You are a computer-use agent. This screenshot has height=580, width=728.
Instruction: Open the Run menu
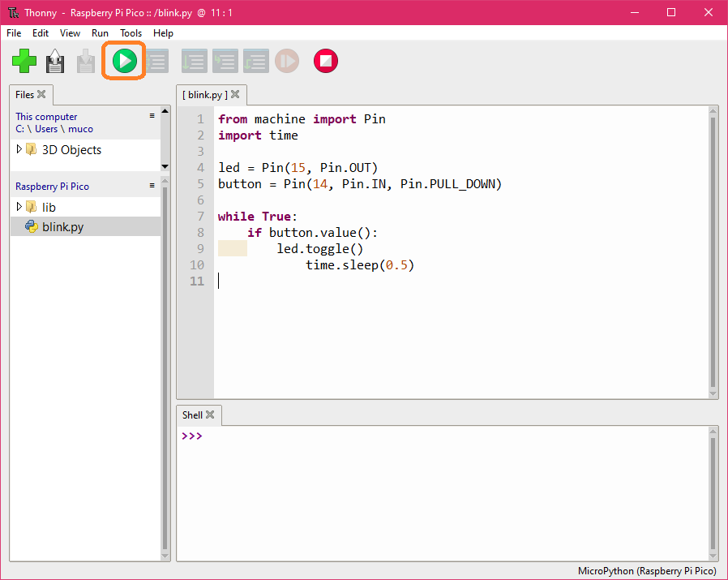(x=100, y=33)
